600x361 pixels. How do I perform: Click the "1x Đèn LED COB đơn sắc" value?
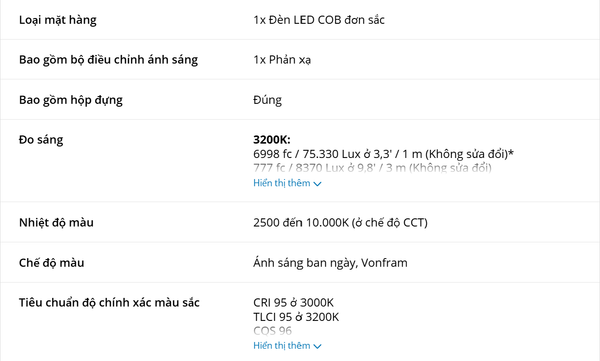319,20
